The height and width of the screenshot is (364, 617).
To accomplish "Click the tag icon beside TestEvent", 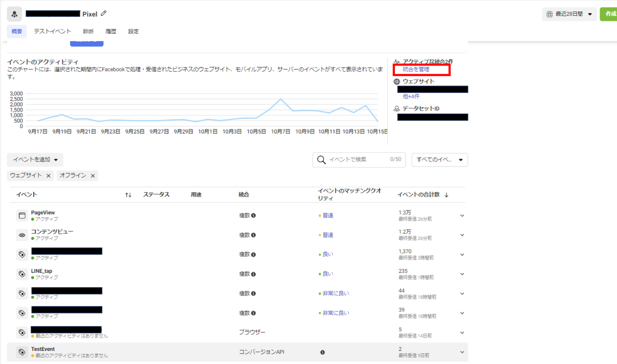I will pyautogui.click(x=22, y=352).
